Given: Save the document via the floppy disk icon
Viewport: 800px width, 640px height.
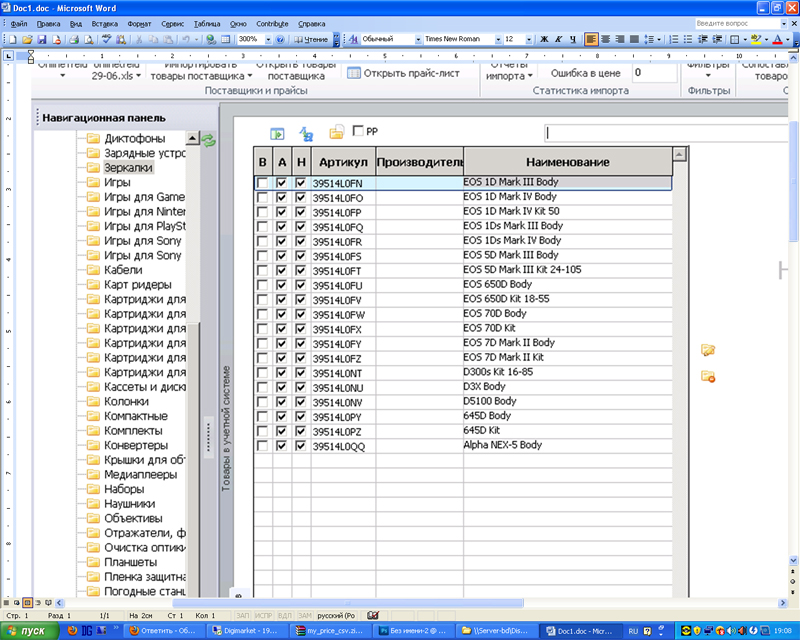Looking at the screenshot, I should 42,39.
